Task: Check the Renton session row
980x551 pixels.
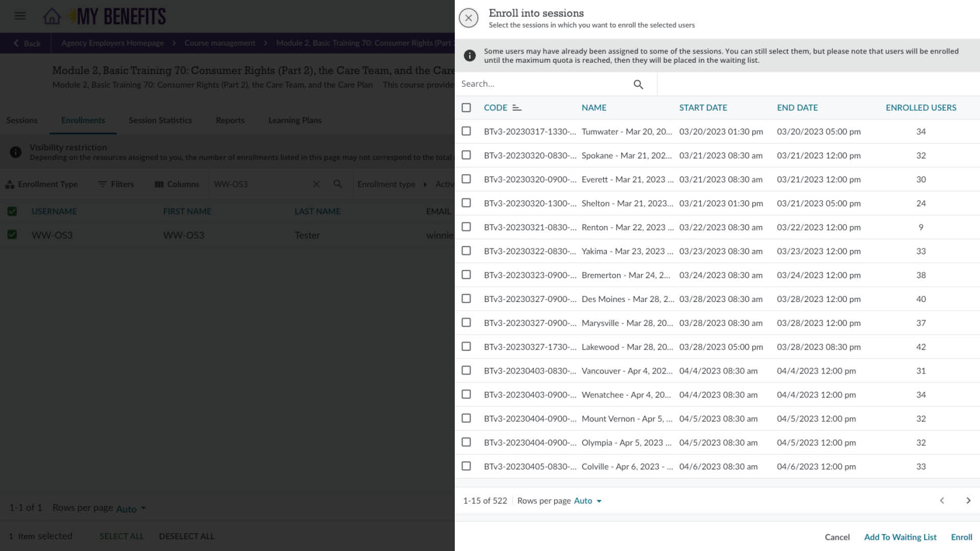Action: [x=466, y=227]
